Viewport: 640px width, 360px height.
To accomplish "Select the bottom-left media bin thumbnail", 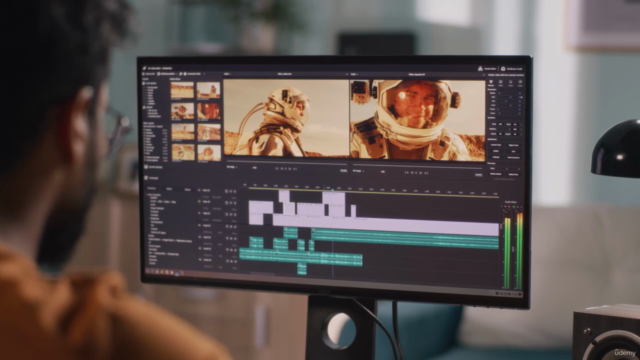I will (183, 152).
